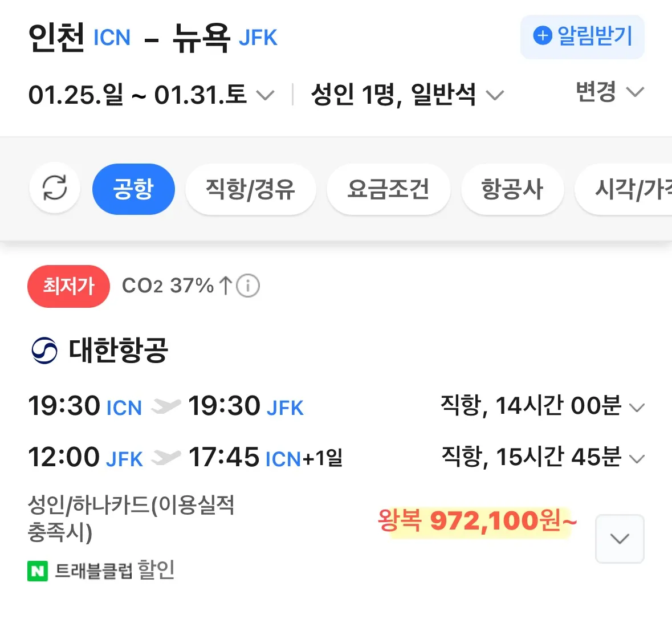This screenshot has width=672, height=619.
Task: Click the 변경 search change button
Action: click(609, 92)
